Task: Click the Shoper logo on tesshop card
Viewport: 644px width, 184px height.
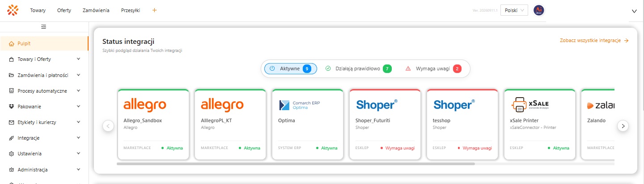Action: [x=454, y=105]
